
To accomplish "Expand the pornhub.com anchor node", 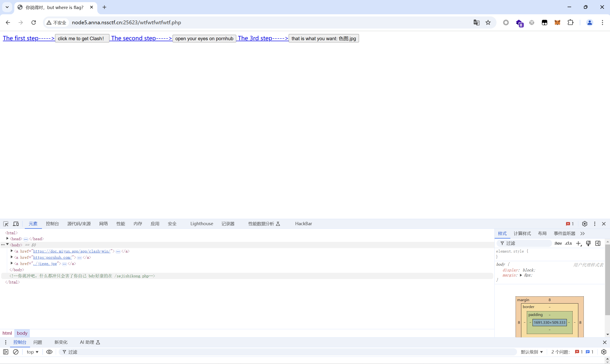I will 11,257.
